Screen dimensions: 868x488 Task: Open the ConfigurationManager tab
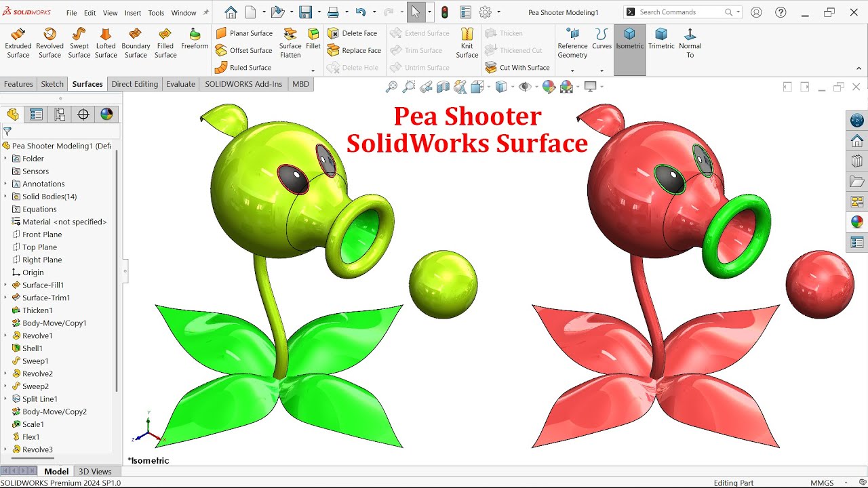(60, 115)
